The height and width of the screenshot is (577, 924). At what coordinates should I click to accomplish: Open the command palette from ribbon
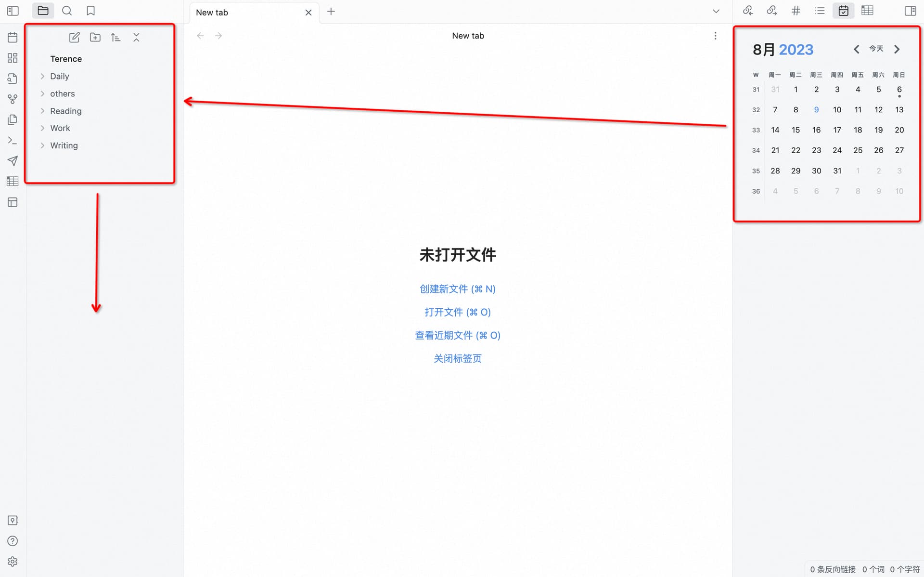pyautogui.click(x=13, y=140)
